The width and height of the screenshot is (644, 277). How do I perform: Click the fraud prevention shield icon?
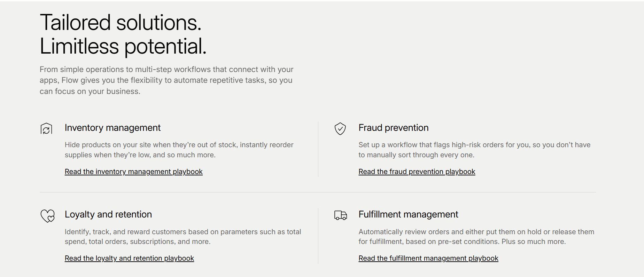(x=340, y=129)
